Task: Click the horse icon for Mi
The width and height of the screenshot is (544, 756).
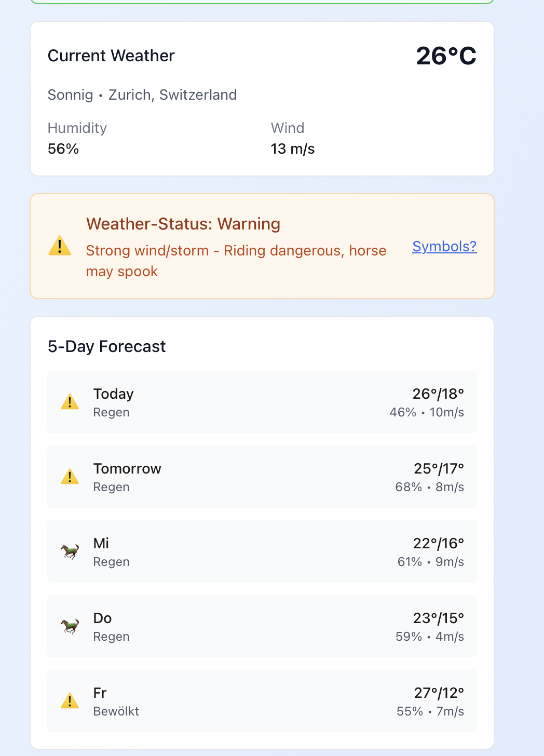Action: (70, 551)
